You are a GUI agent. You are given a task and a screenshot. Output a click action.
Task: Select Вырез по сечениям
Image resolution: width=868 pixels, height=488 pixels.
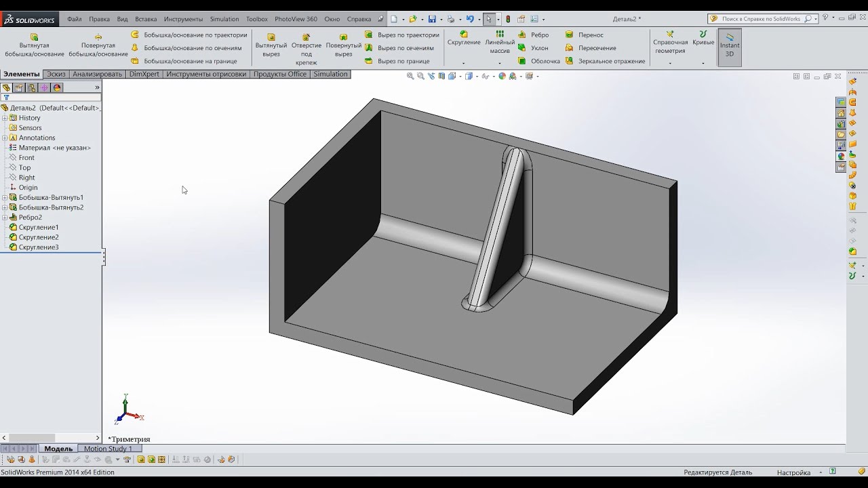coord(399,48)
